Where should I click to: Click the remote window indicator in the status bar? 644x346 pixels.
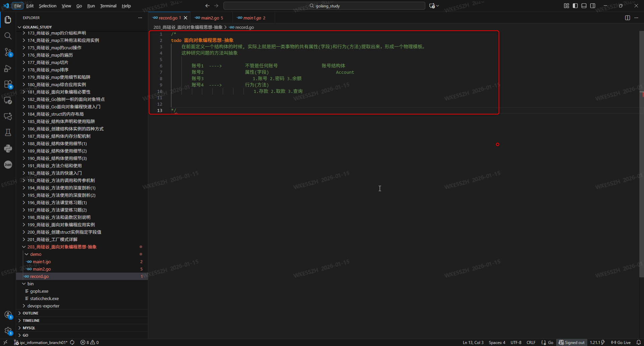[5, 342]
